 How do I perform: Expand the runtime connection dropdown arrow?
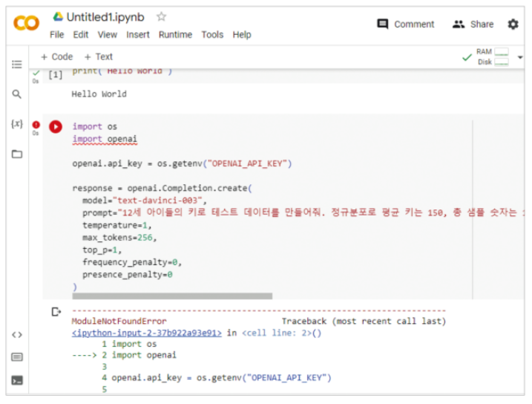click(520, 57)
